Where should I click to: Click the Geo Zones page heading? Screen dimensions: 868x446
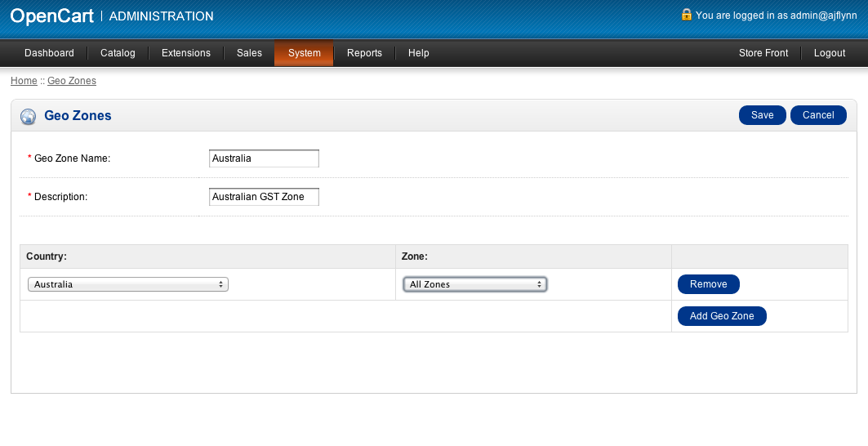(x=78, y=116)
